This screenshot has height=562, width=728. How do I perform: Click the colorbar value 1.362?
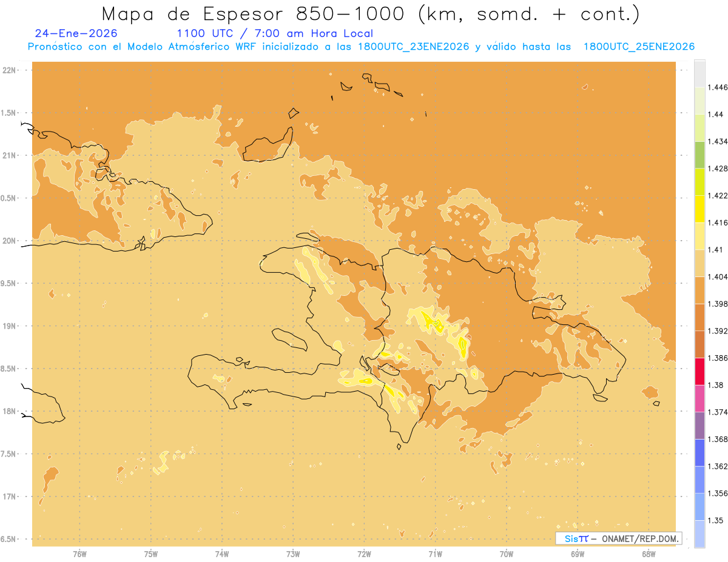pyautogui.click(x=718, y=466)
